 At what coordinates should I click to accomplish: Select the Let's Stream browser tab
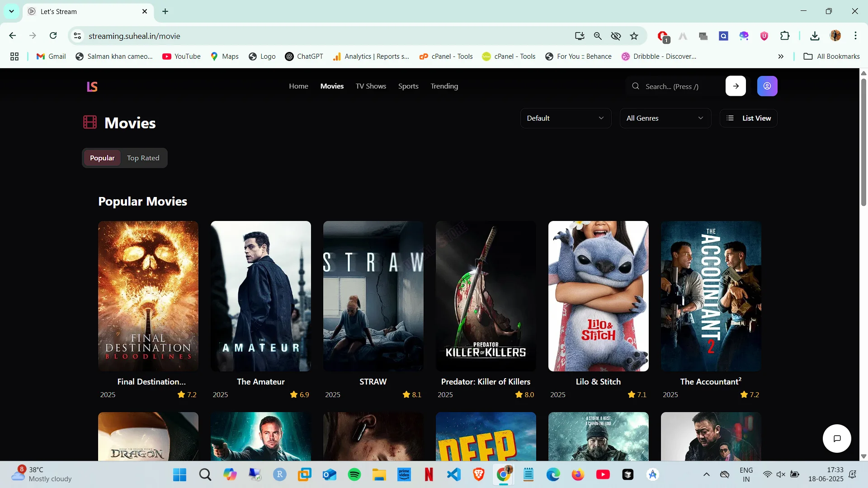pos(88,11)
